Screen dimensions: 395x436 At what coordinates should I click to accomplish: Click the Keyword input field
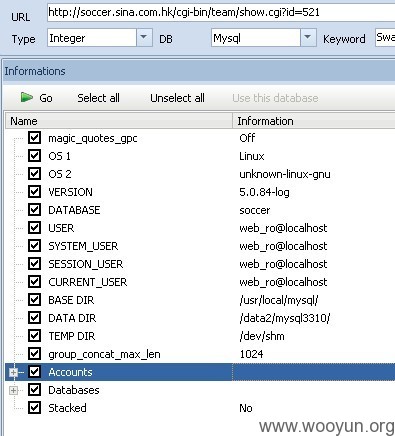(x=385, y=37)
